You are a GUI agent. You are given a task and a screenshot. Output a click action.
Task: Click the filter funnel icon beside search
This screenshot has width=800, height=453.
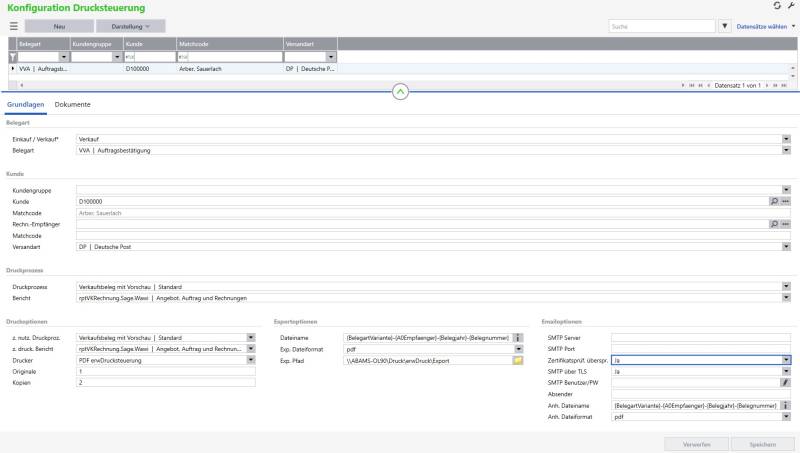[725, 24]
